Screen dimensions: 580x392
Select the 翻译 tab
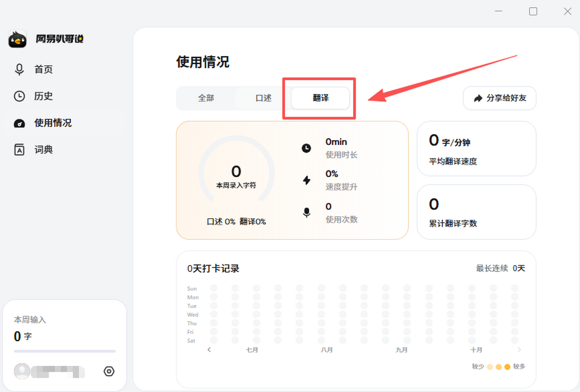(x=320, y=98)
